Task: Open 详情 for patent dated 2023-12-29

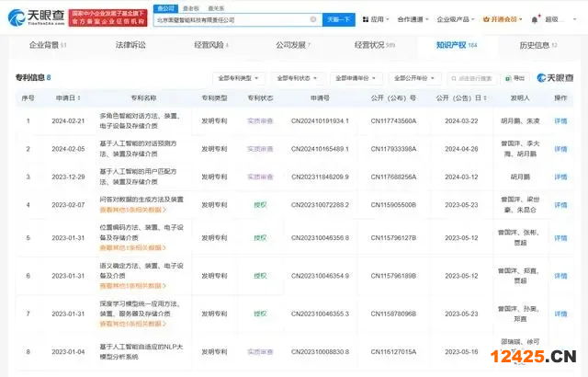Action: click(x=560, y=177)
